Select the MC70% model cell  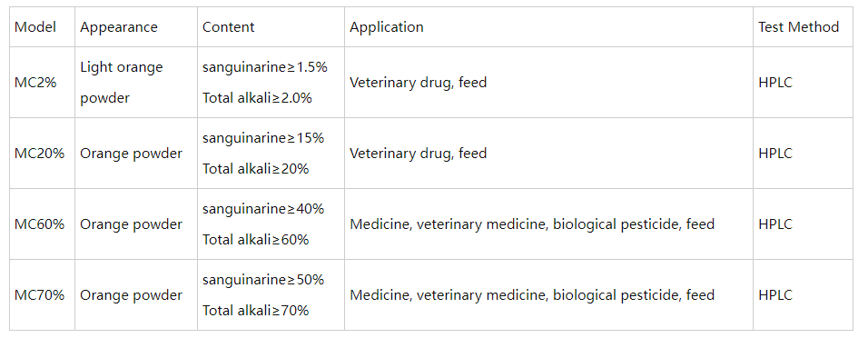42,295
